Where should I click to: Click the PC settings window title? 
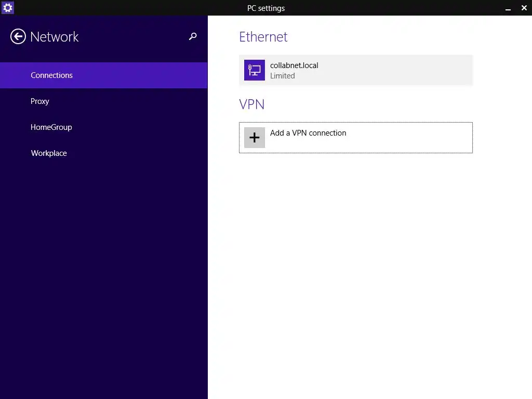266,8
